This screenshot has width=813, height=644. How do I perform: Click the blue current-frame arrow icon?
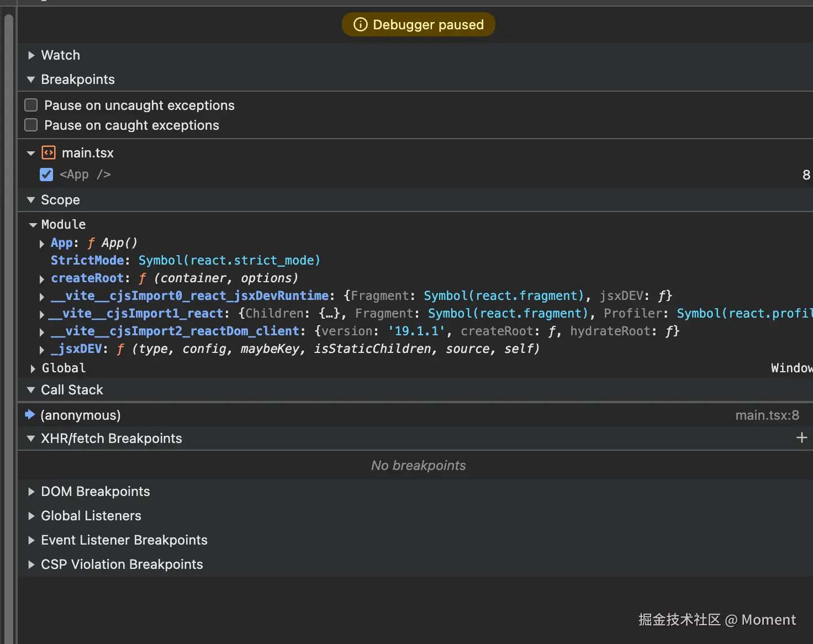[x=30, y=415]
